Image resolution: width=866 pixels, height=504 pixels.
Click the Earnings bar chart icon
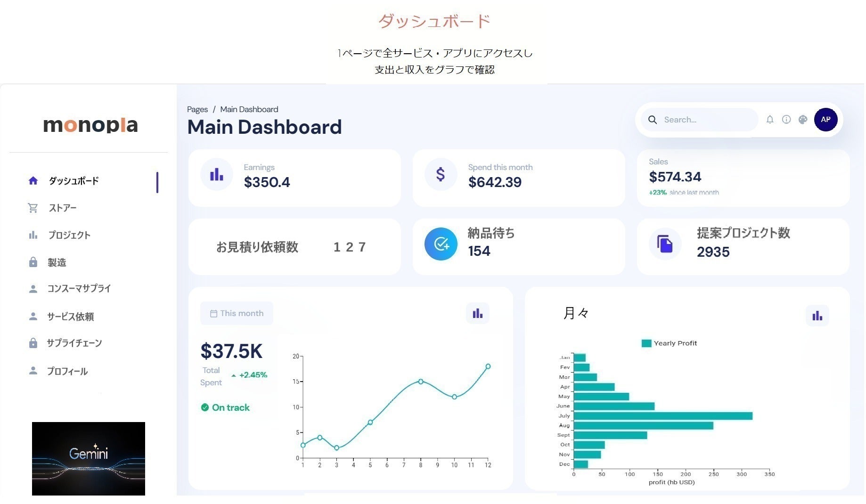(x=217, y=175)
